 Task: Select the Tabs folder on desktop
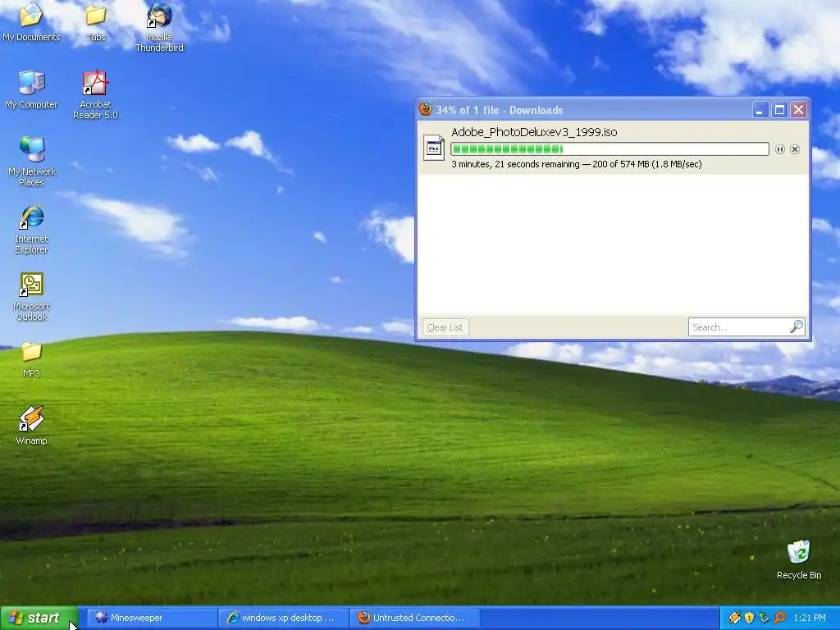click(95, 22)
